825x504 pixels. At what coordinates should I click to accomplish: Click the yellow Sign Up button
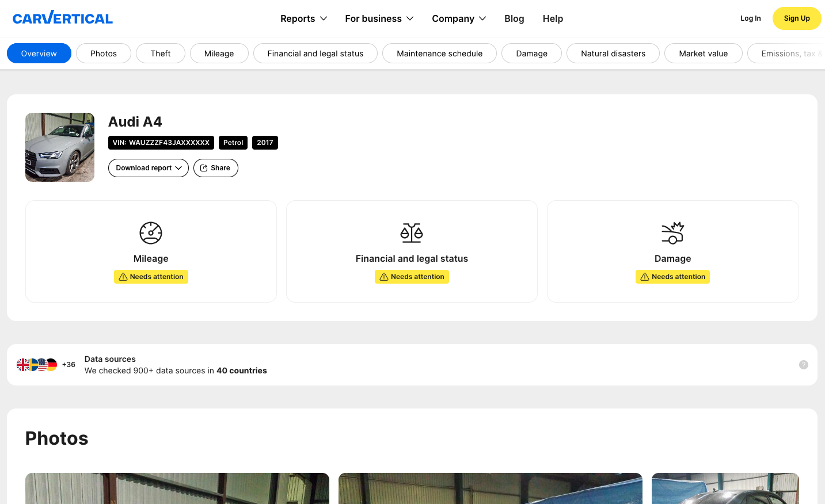pyautogui.click(x=797, y=18)
